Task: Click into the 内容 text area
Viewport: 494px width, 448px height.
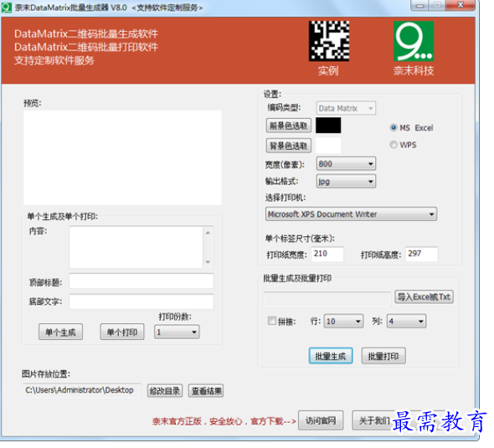Action: point(136,247)
